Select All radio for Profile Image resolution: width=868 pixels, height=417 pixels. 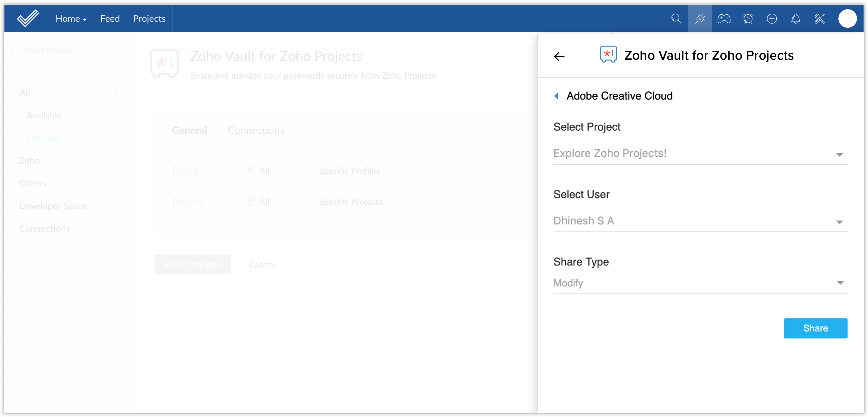coord(250,170)
